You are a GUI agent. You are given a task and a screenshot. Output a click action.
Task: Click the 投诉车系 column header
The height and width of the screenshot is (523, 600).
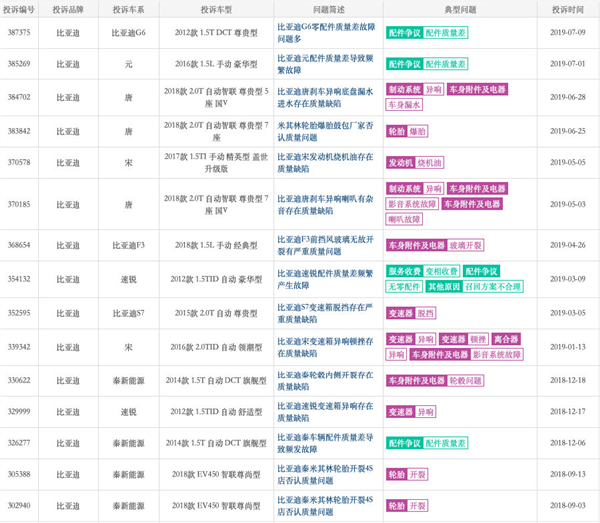(129, 10)
